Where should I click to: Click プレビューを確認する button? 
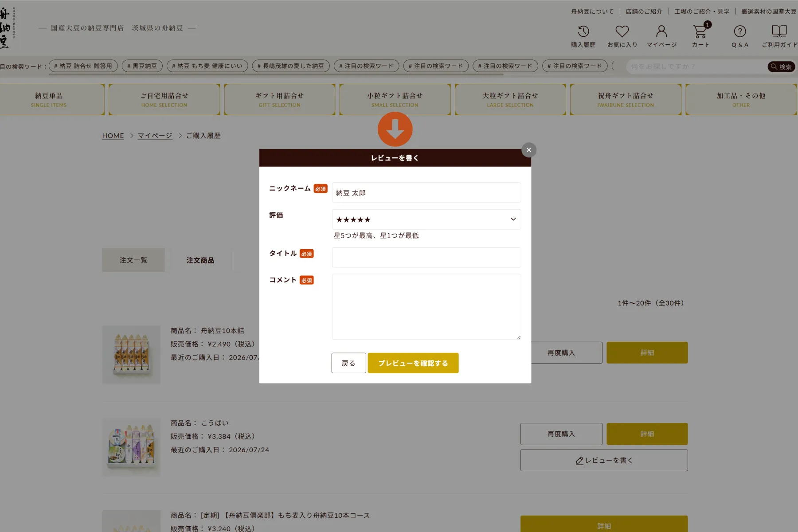pos(413,363)
